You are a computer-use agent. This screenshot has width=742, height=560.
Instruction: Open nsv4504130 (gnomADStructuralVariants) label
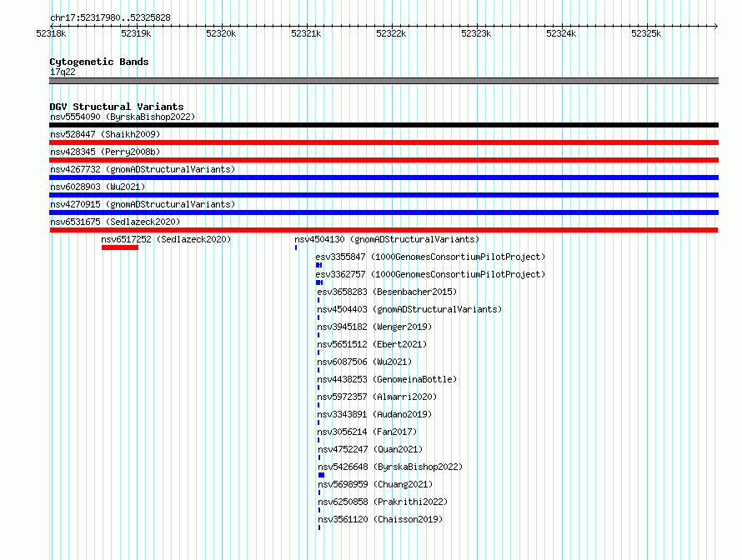coord(387,239)
